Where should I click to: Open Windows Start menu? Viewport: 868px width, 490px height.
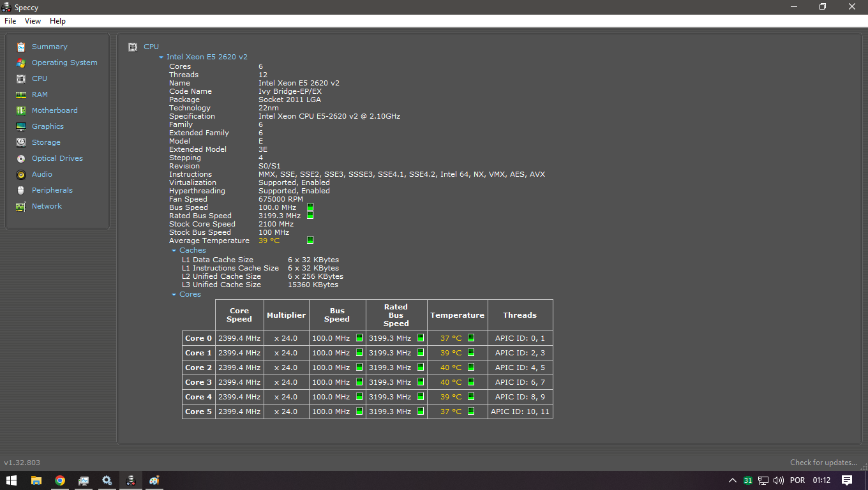pos(11,480)
